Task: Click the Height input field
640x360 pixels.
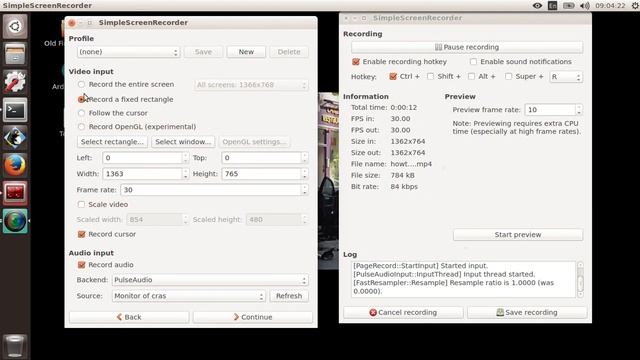Action: click(262, 174)
